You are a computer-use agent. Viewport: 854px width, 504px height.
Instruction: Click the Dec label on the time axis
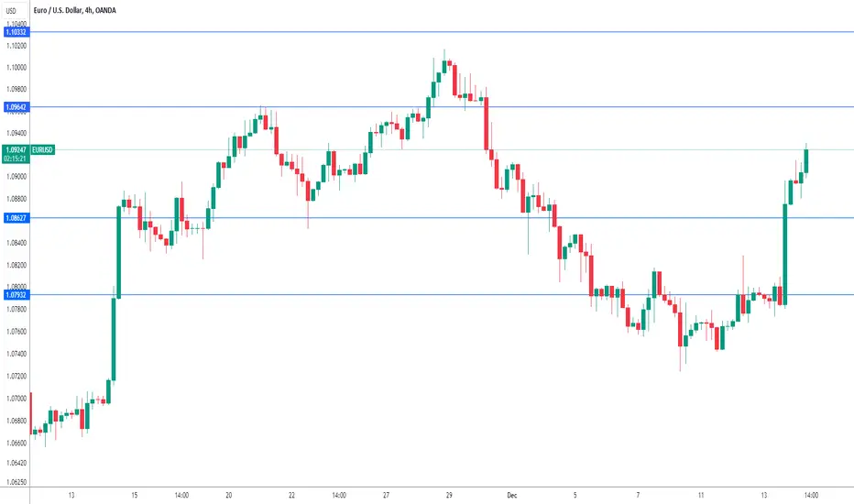coord(512,495)
